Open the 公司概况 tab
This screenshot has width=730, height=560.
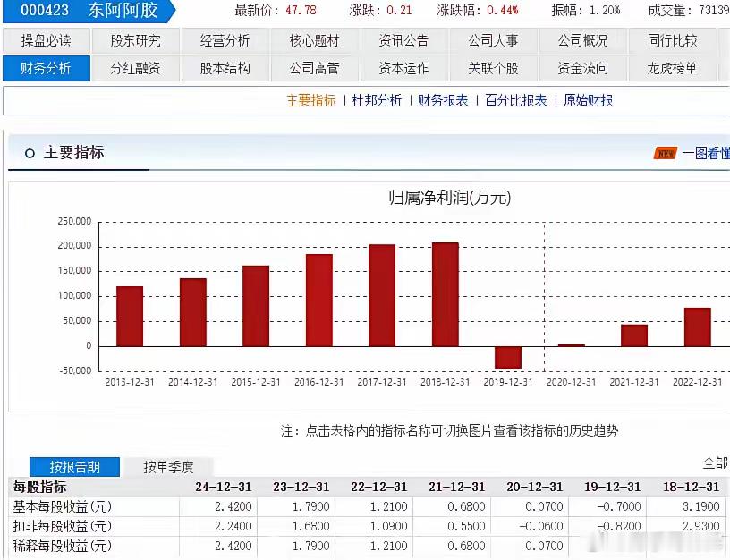tap(582, 41)
